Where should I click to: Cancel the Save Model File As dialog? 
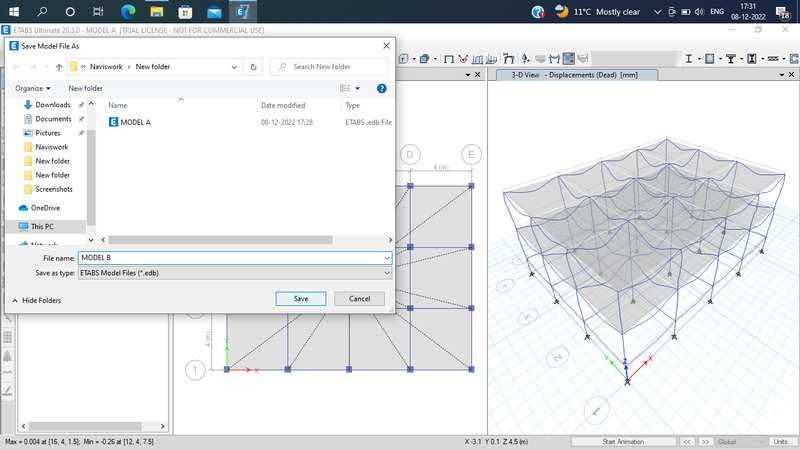point(359,299)
